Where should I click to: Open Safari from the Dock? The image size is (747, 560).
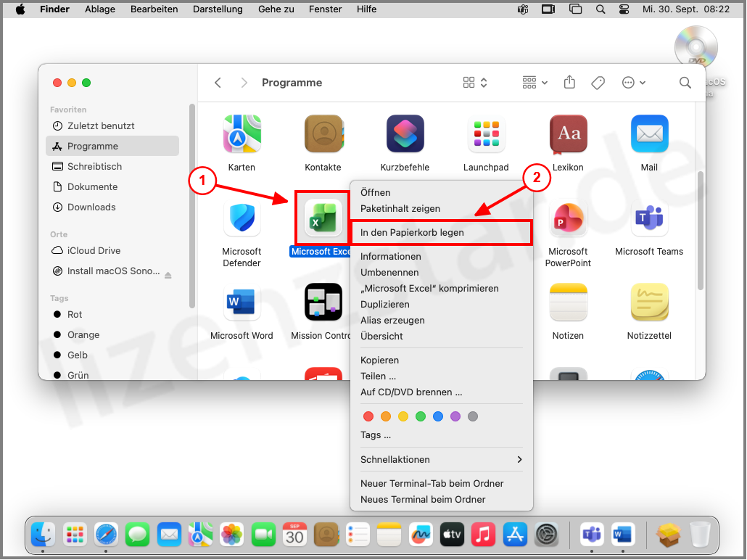click(x=106, y=535)
